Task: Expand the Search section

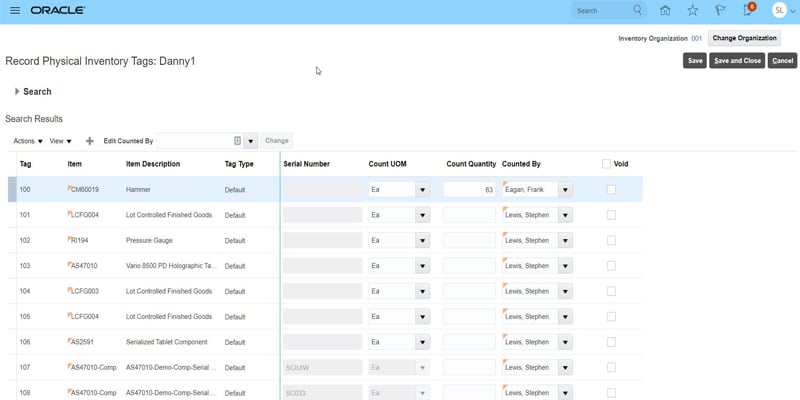Action: 17,92
